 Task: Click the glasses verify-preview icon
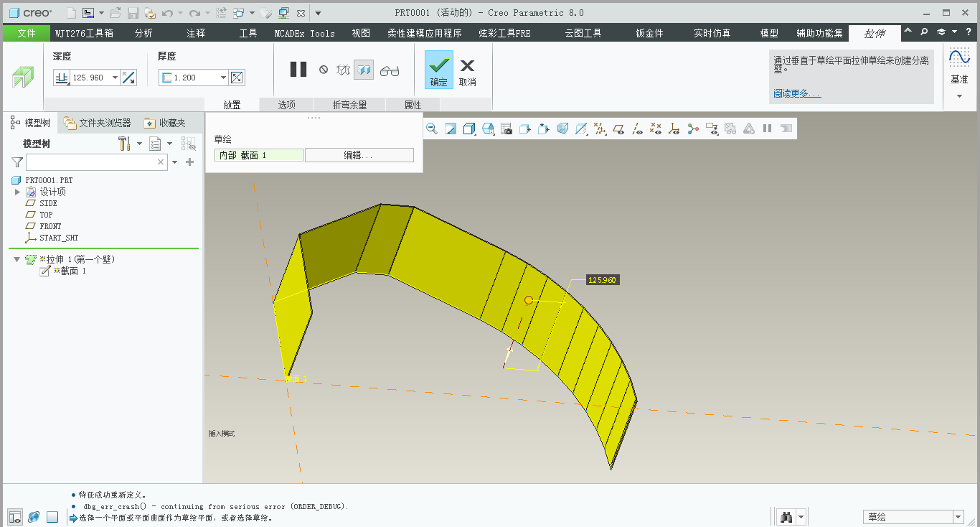pyautogui.click(x=390, y=70)
